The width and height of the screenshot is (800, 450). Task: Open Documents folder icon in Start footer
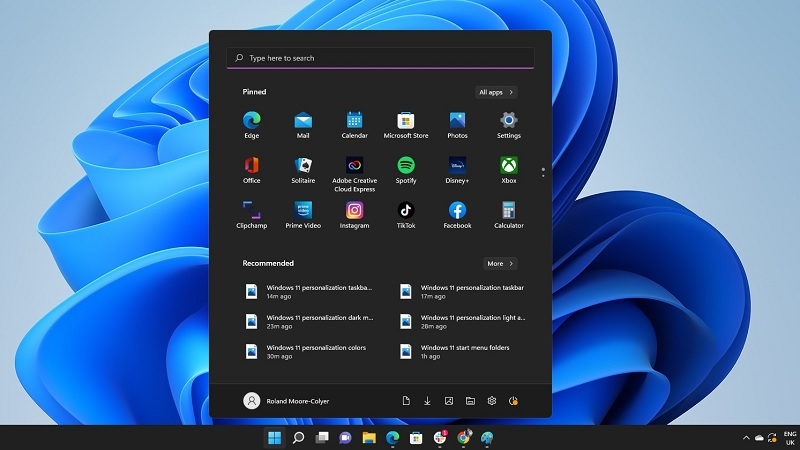coord(406,401)
